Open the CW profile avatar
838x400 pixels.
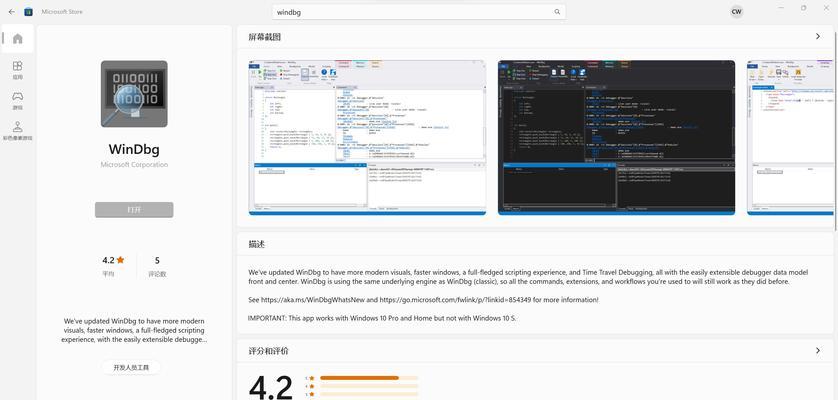pos(736,12)
